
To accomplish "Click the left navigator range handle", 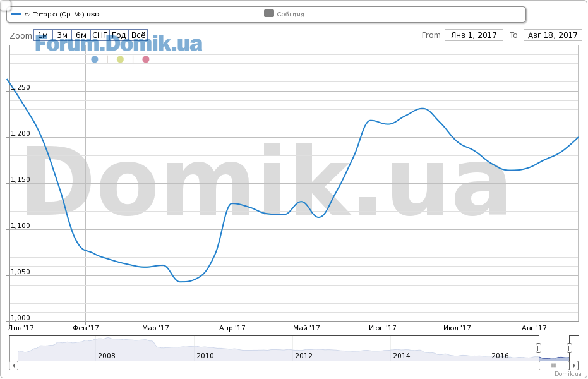I will coord(539,348).
